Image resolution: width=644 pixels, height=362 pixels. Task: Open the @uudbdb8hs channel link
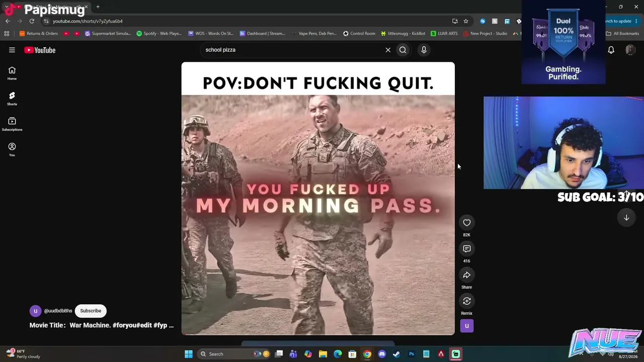coord(58,311)
